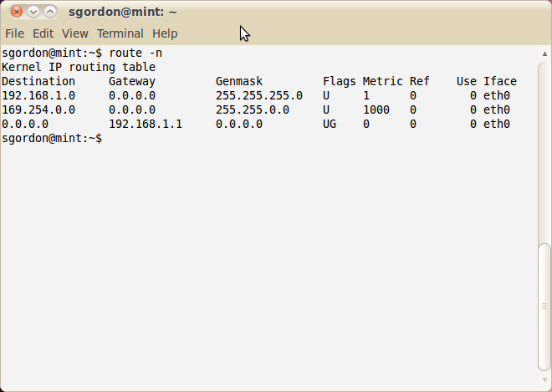The image size is (552, 392).
Task: Close the terminal window
Action: (x=17, y=12)
